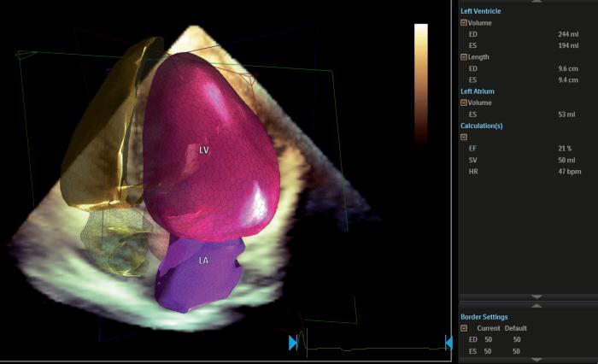Image resolution: width=598 pixels, height=364 pixels.
Task: Click the ES default border value 50
Action: point(516,351)
